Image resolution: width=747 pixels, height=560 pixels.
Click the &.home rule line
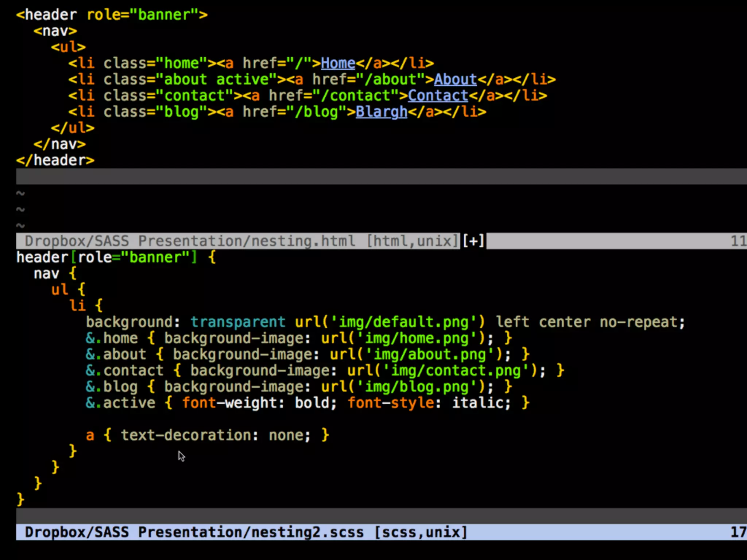(112, 338)
